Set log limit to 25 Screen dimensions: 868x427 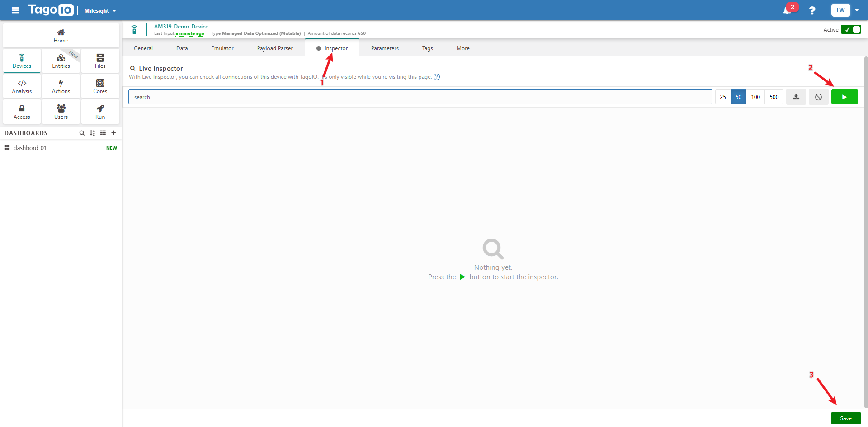tap(723, 97)
